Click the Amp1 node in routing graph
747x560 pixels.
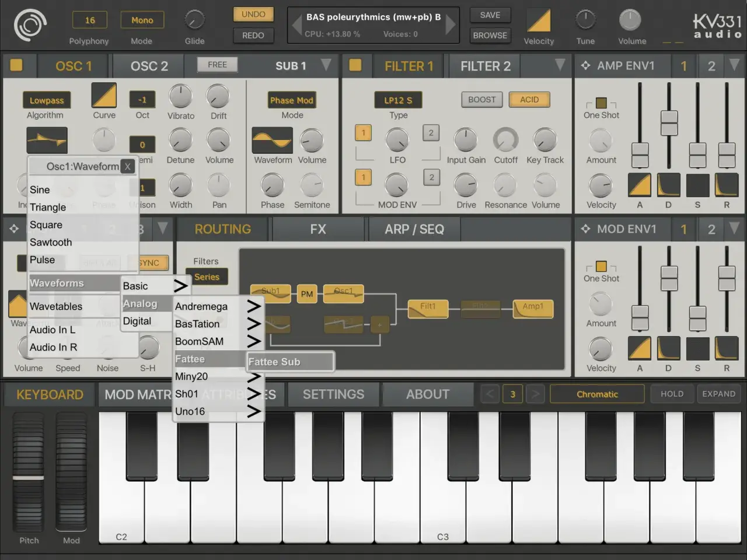click(532, 309)
